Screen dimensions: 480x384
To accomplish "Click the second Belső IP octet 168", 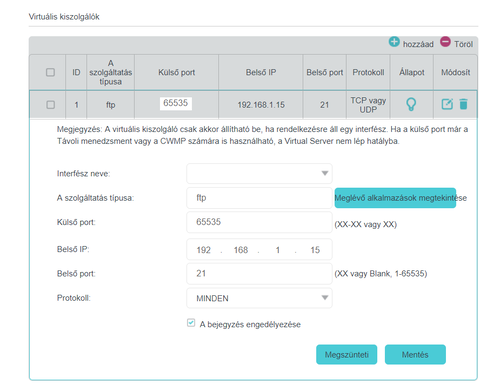I will pos(241,250).
